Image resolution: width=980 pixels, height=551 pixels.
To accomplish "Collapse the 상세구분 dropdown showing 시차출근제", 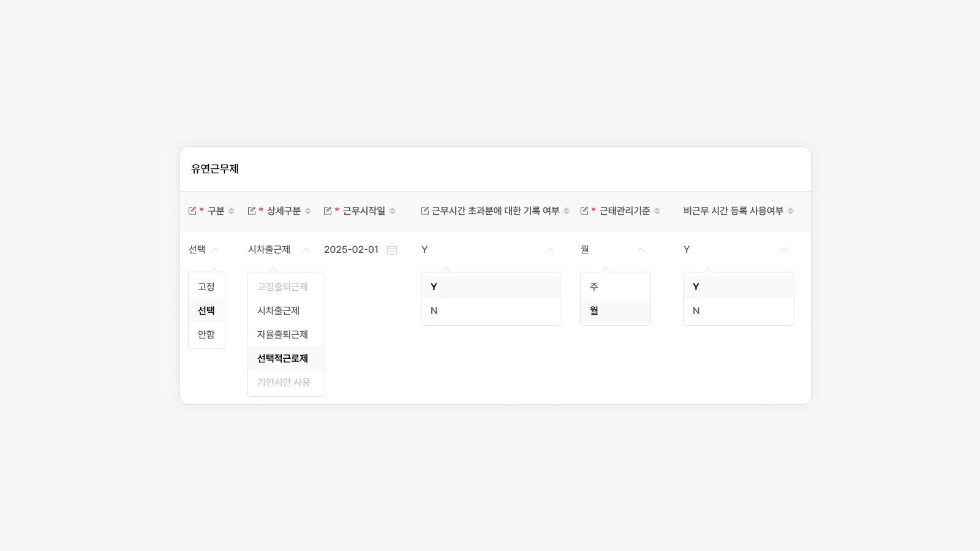I will pos(306,250).
